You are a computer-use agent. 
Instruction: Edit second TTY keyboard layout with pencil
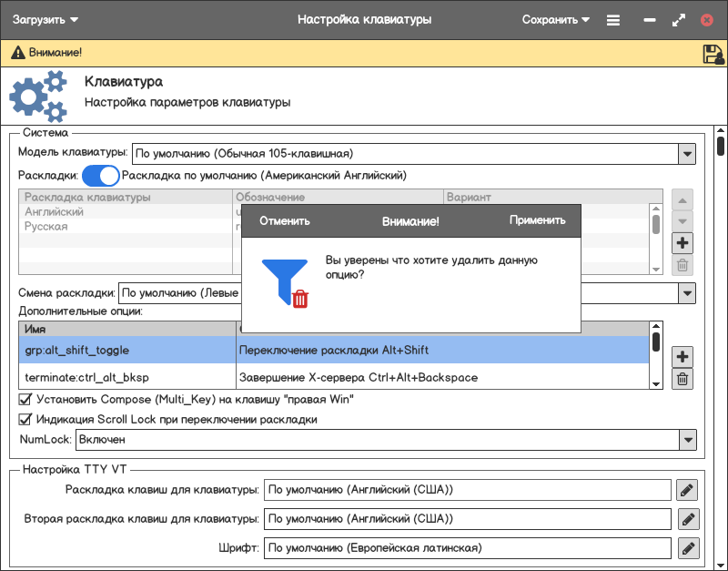click(687, 519)
